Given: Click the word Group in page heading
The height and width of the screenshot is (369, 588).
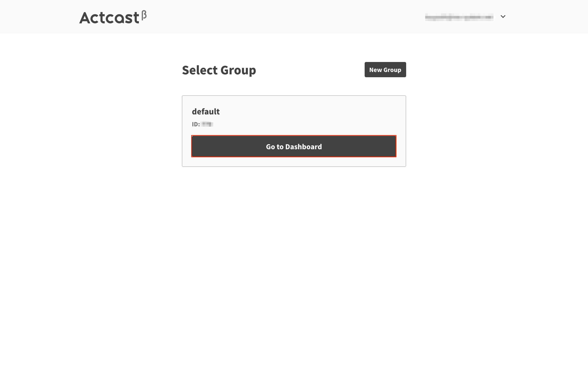Looking at the screenshot, I should 238,70.
